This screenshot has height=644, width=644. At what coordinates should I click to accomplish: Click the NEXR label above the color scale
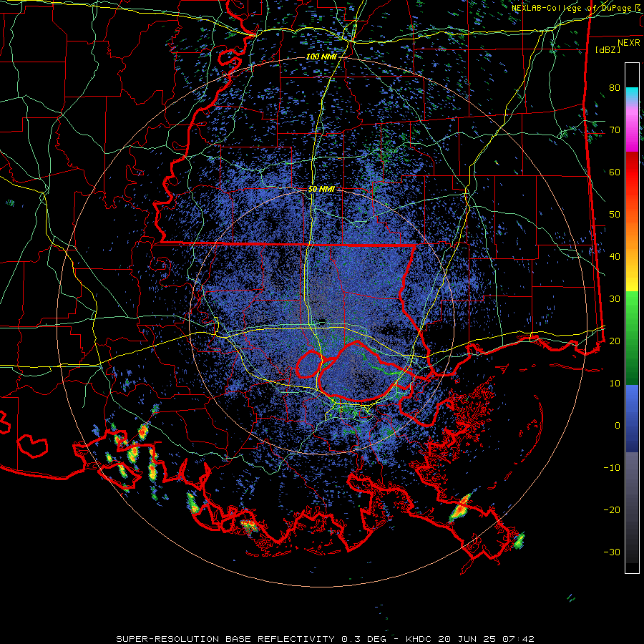(628, 43)
